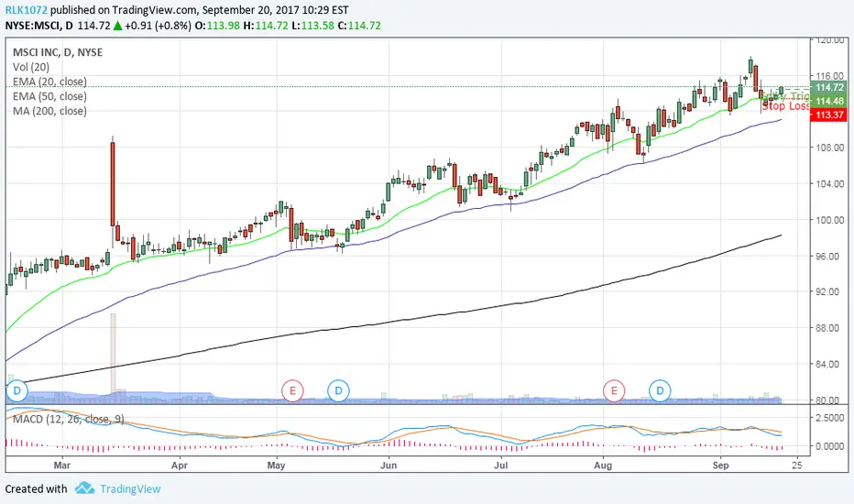Click the green 114.72 current price tag
Image resolution: width=854 pixels, height=504 pixels.
[827, 87]
